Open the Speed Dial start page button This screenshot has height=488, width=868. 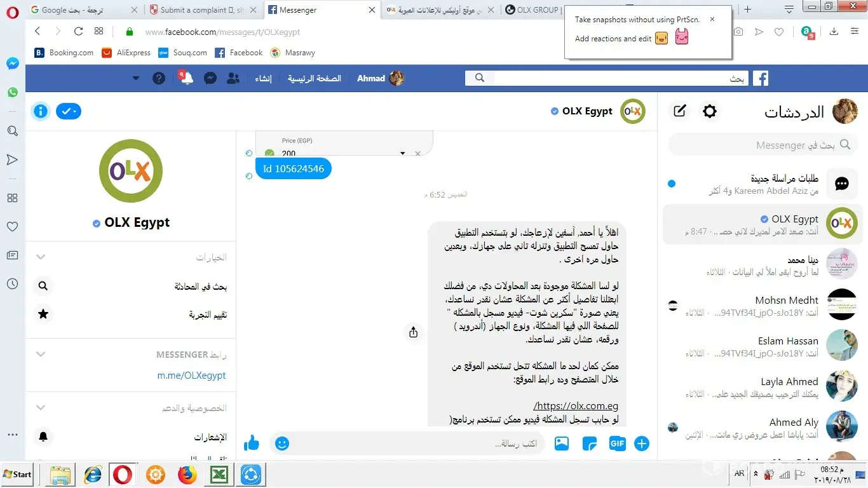tap(98, 32)
